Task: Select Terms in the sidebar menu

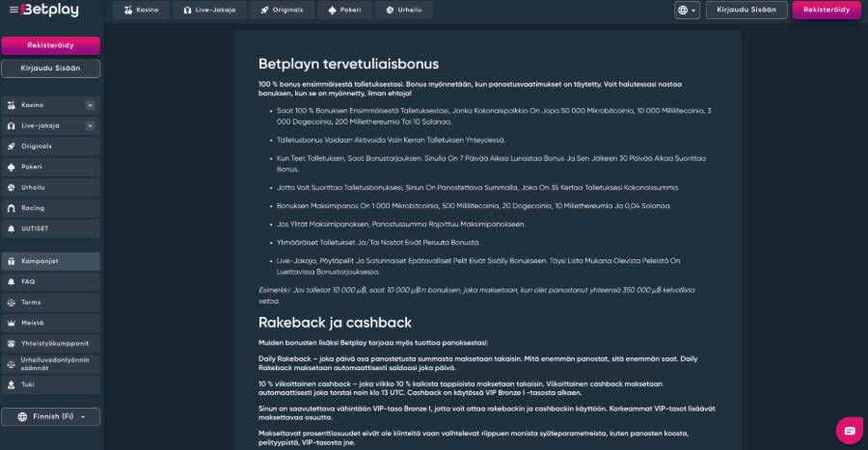Action: (51, 303)
